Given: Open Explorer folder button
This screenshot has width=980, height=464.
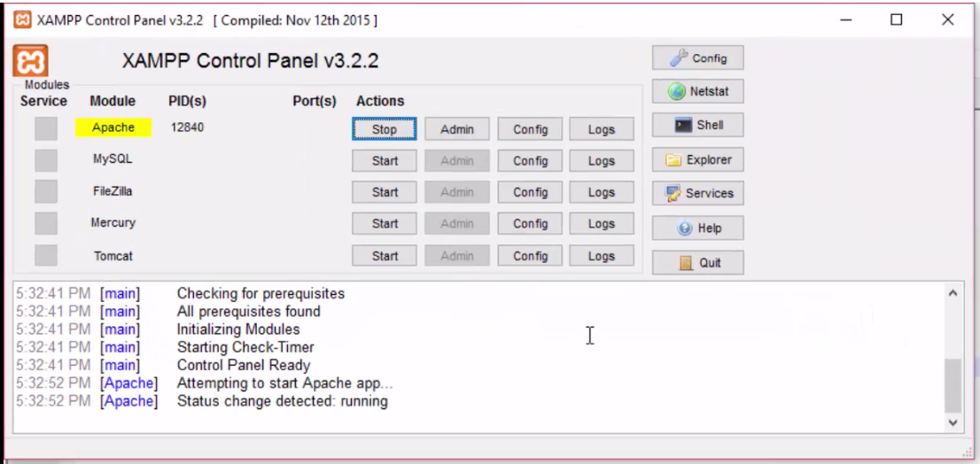Looking at the screenshot, I should tap(697, 159).
